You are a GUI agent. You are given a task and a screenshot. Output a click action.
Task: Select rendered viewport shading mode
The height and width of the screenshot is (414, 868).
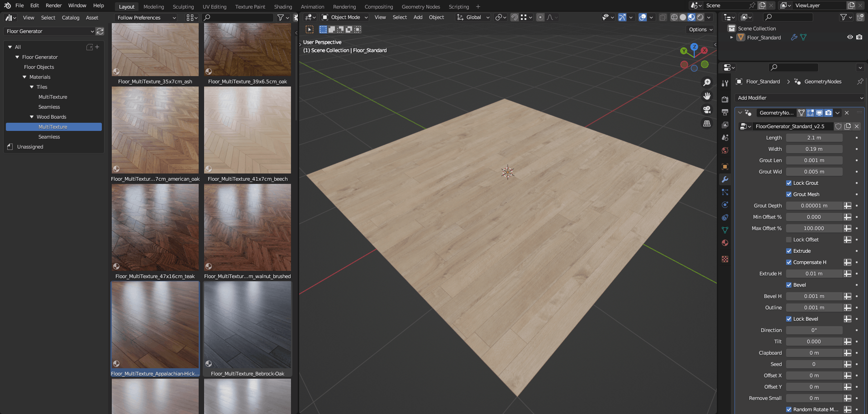[x=700, y=17]
